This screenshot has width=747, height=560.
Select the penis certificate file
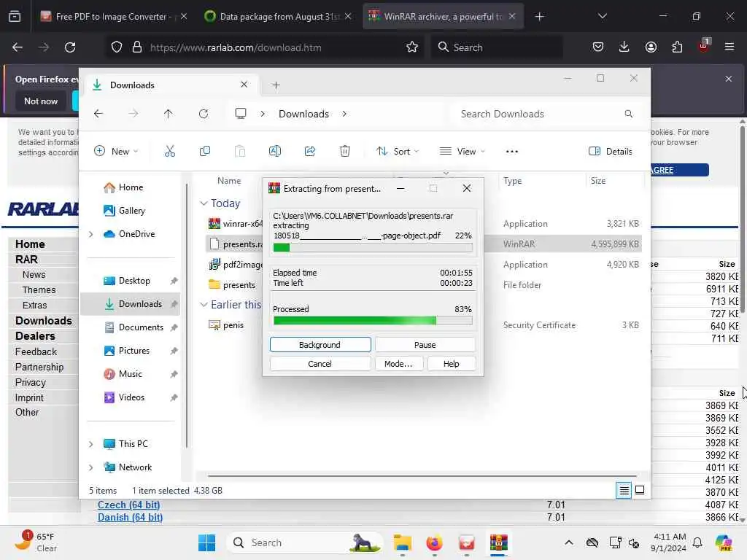(424, 325)
